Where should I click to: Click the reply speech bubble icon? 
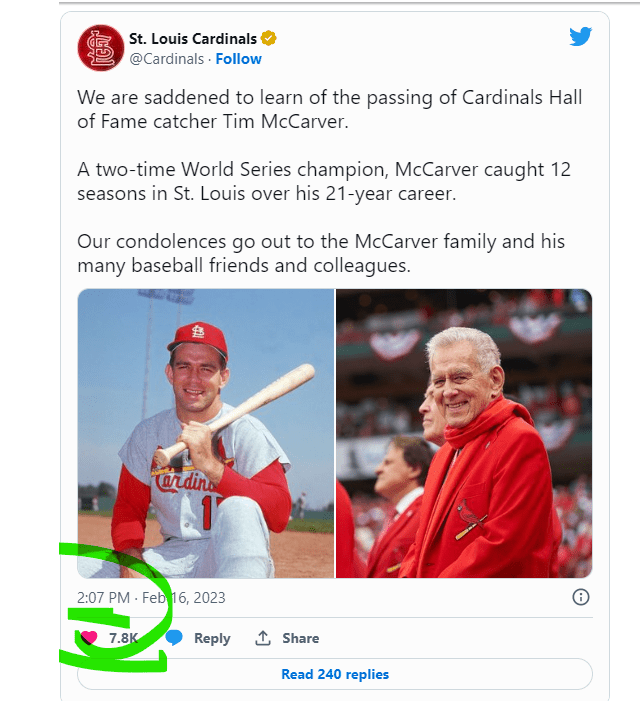click(x=174, y=638)
